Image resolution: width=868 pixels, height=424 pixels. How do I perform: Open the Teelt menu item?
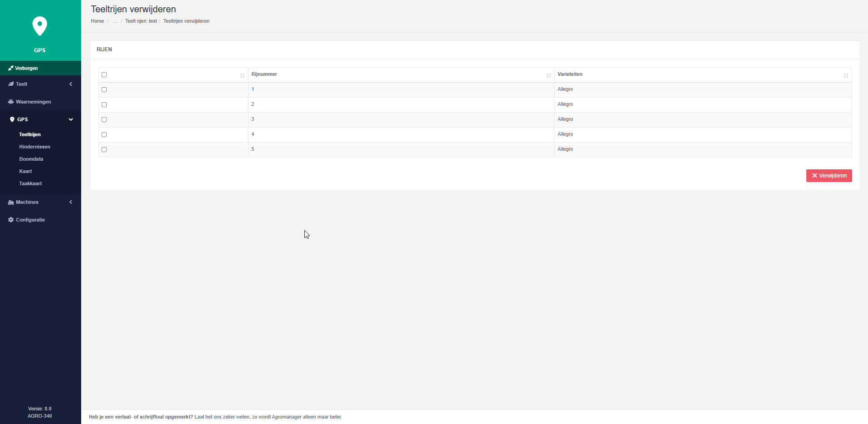tap(40, 84)
